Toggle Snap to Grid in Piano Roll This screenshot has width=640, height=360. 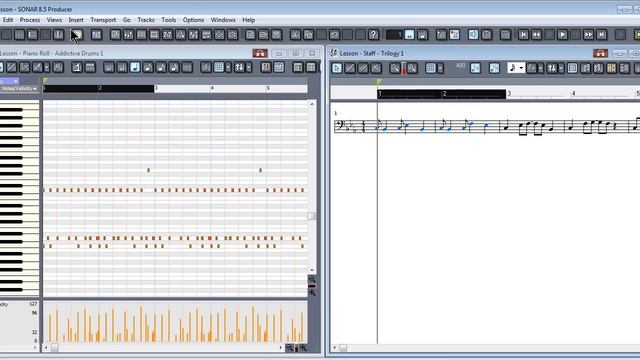[219, 67]
